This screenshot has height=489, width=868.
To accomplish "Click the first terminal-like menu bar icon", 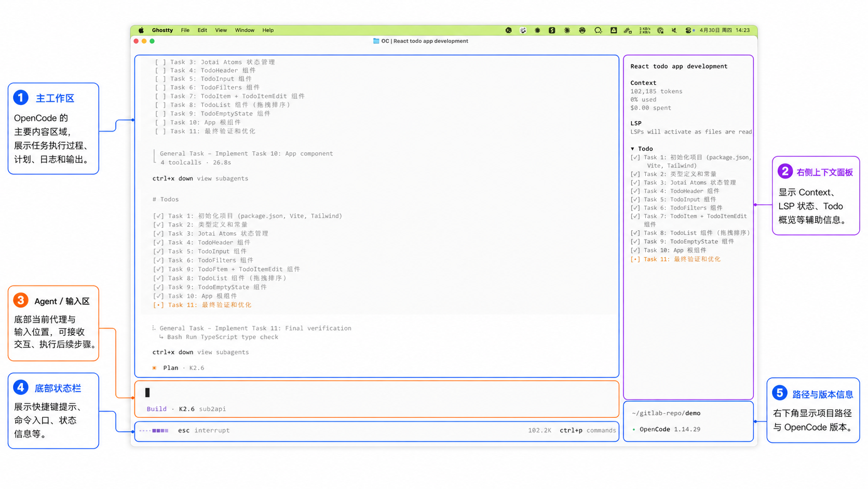I will 508,30.
